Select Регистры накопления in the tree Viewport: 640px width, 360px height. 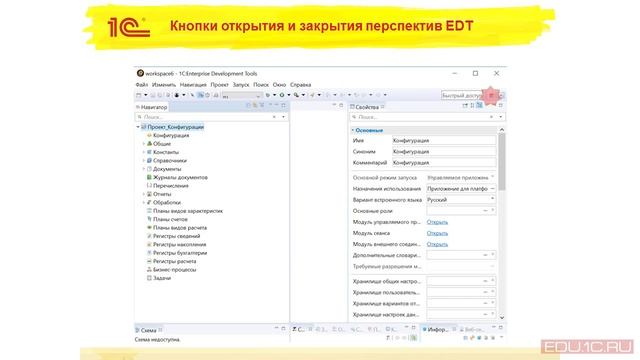click(x=179, y=244)
